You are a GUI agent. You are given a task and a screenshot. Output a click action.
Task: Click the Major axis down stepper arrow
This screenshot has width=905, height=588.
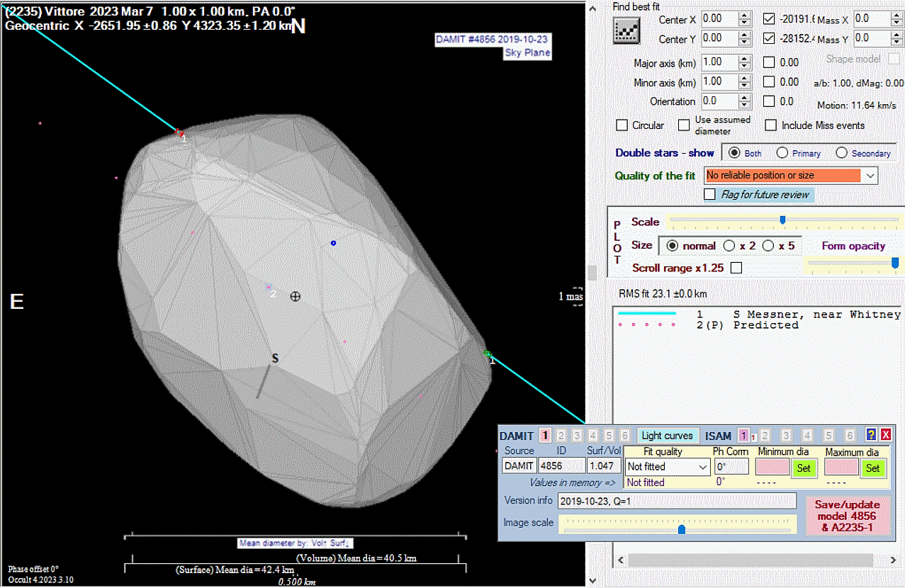743,67
